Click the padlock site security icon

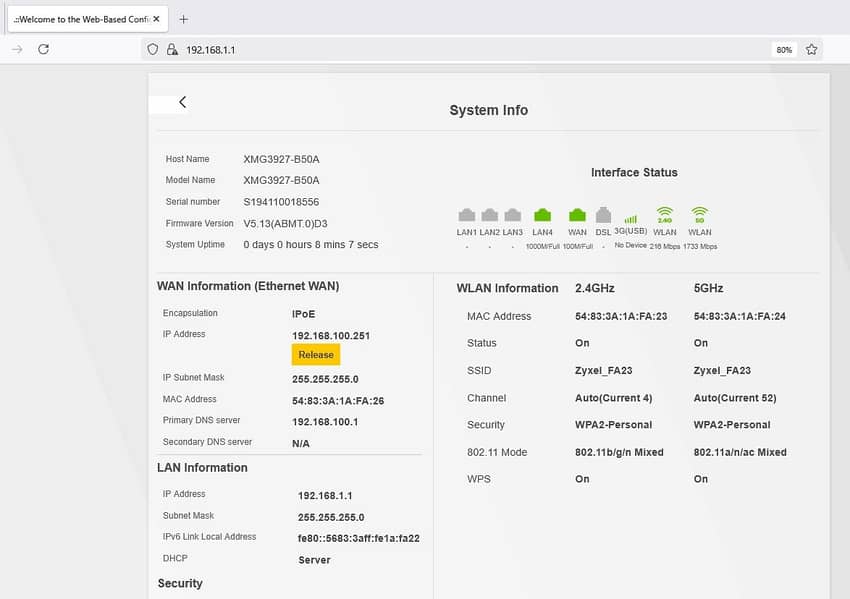[172, 49]
